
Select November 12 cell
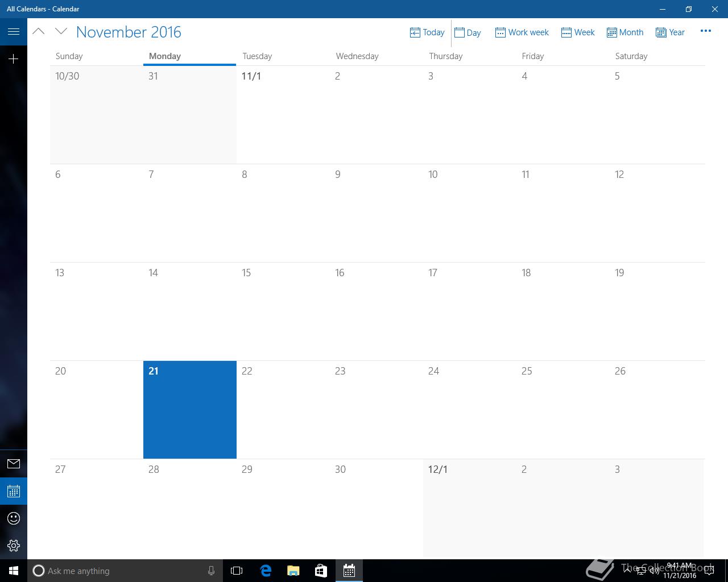click(657, 213)
